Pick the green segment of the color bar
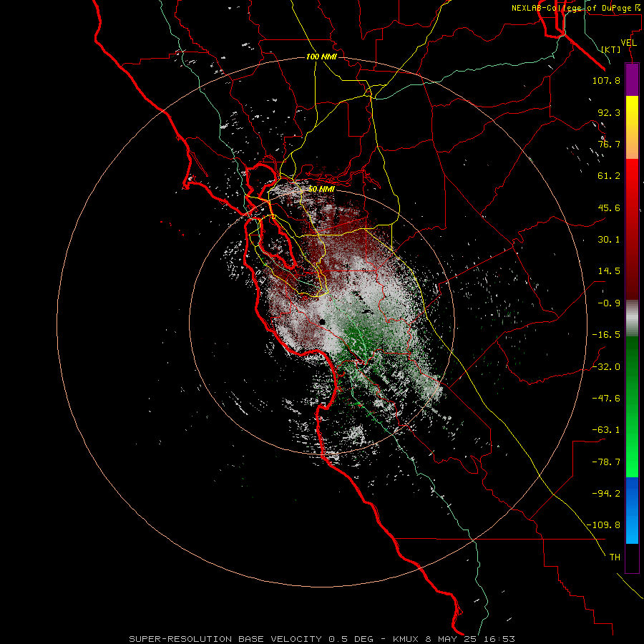The image size is (644, 644). [x=632, y=406]
